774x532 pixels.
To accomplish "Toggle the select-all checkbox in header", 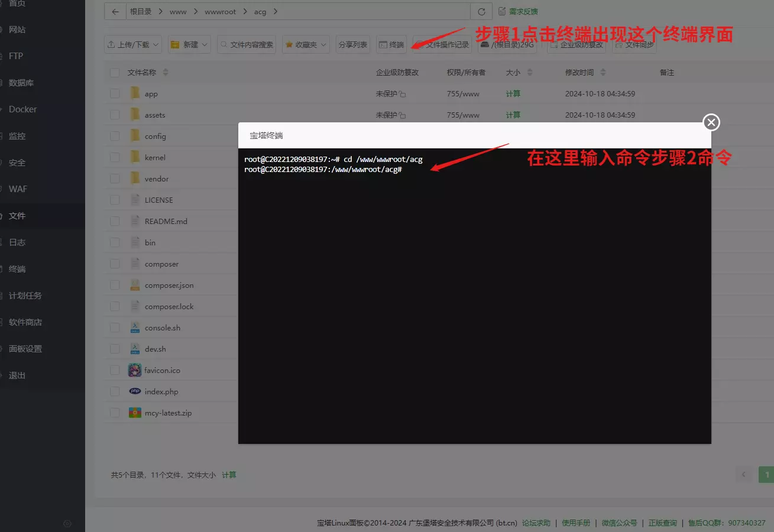I will (115, 72).
